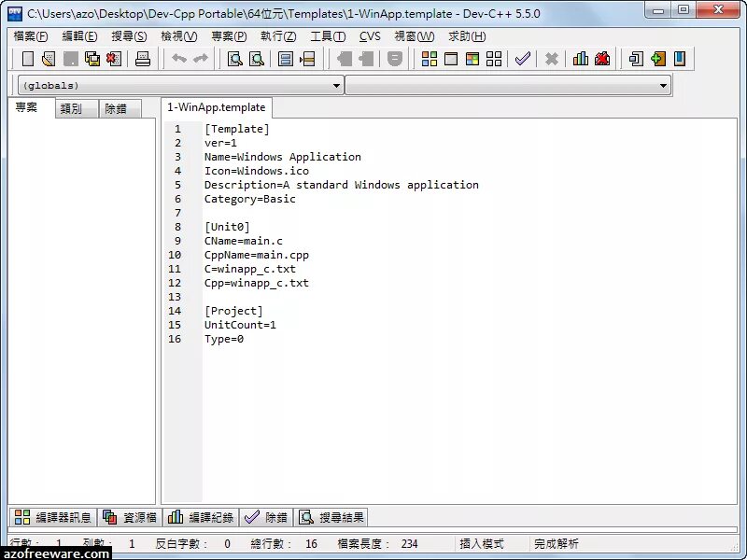Click the Open file icon
The width and height of the screenshot is (747, 560).
pyautogui.click(x=49, y=59)
